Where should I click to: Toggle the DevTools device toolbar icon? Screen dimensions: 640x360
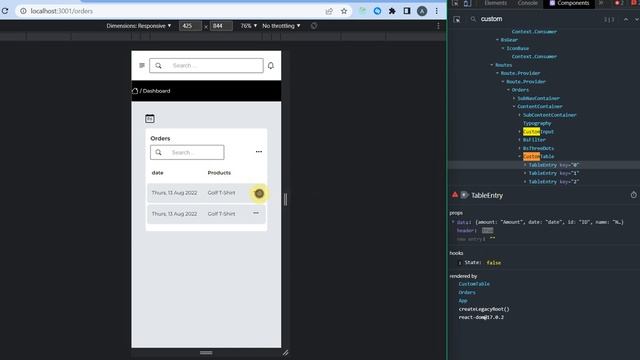(467, 3)
